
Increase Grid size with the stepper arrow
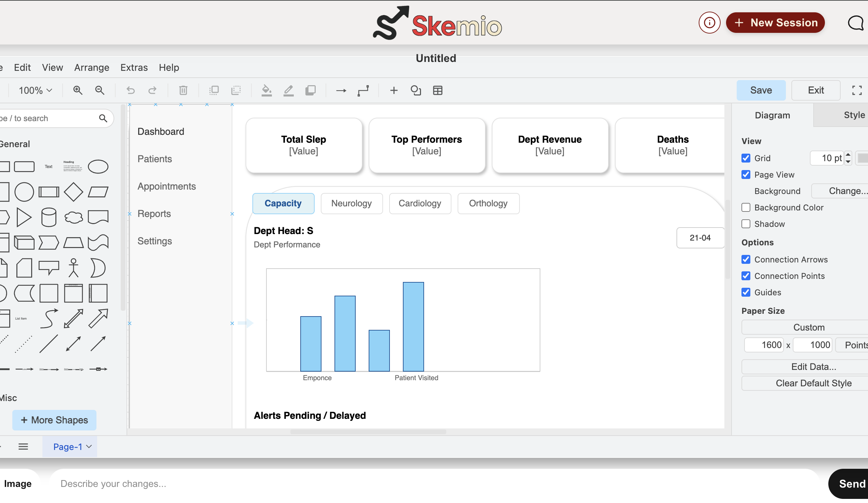click(849, 155)
